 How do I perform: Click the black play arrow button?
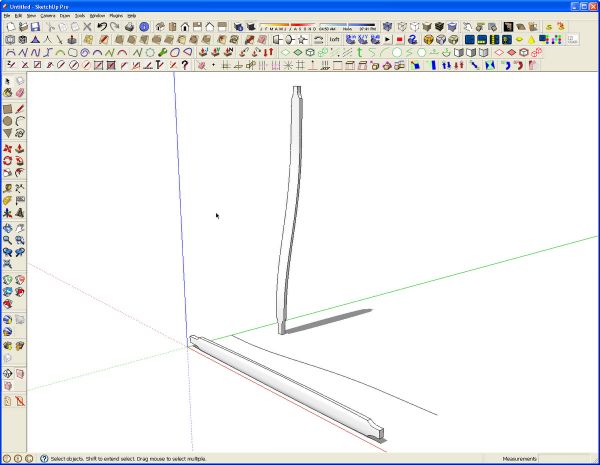[388, 39]
